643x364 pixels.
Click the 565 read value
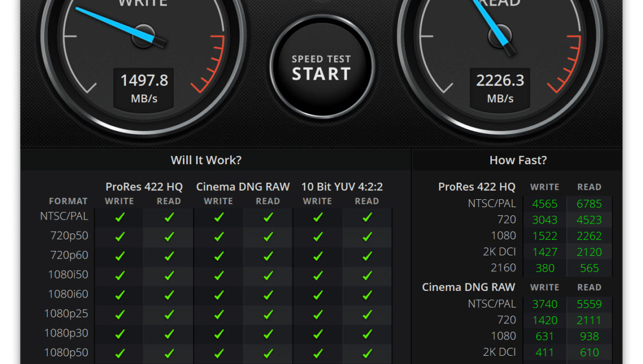(590, 268)
